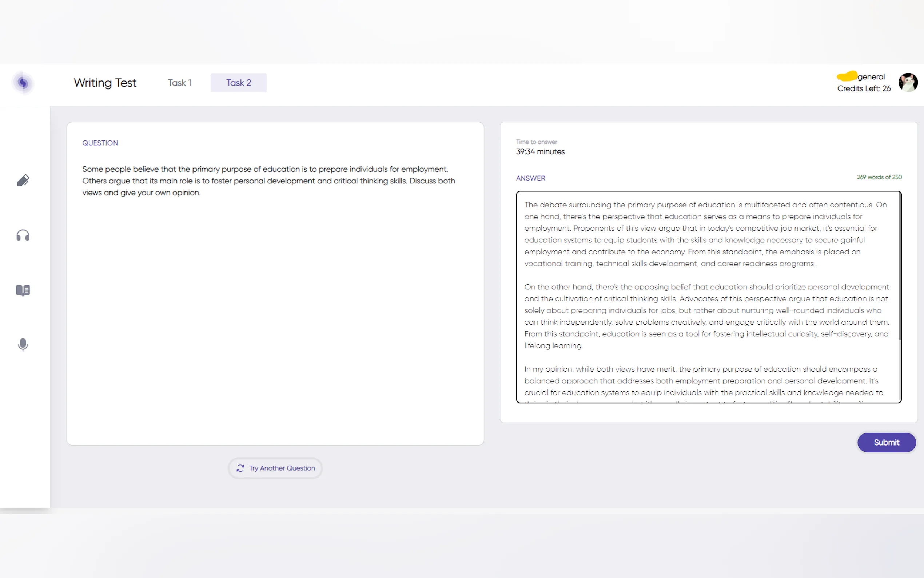Viewport: 924px width, 578px height.
Task: Click the purple swirl app logo
Action: tap(23, 83)
